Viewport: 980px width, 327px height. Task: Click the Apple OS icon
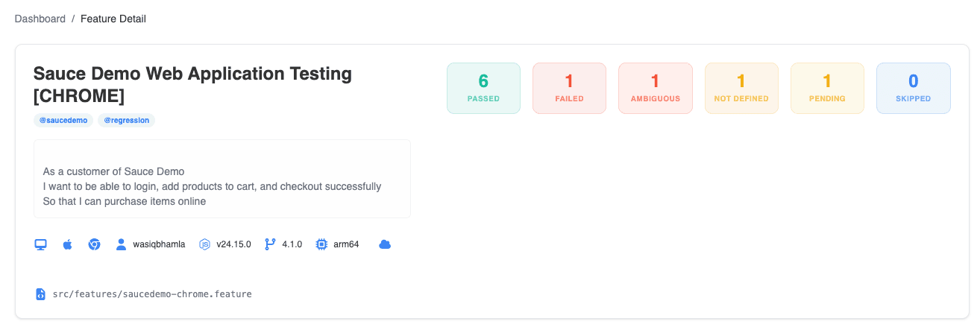(67, 244)
